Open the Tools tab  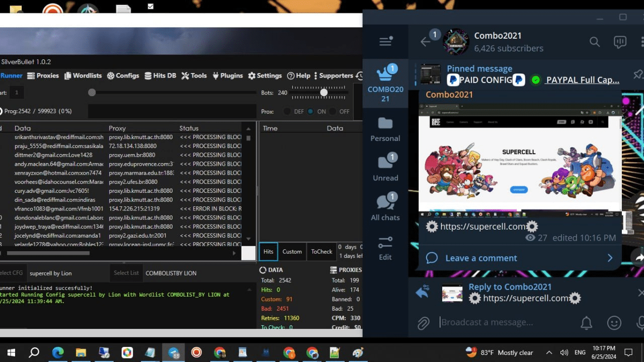(x=194, y=76)
